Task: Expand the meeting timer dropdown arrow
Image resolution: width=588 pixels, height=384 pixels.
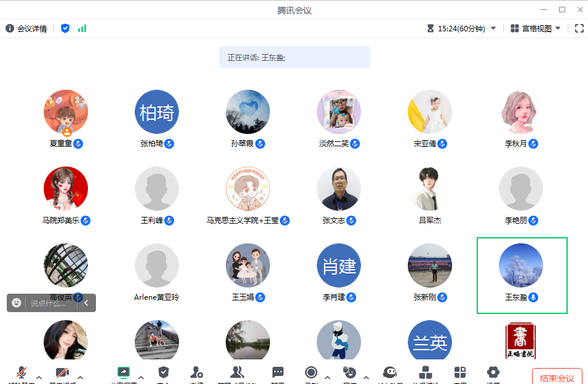Action: (x=493, y=28)
